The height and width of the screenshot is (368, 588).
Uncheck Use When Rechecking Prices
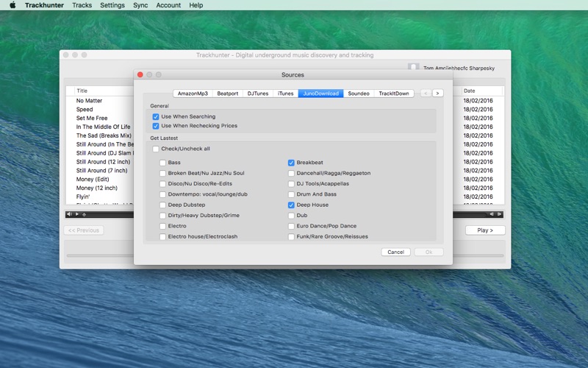(156, 126)
